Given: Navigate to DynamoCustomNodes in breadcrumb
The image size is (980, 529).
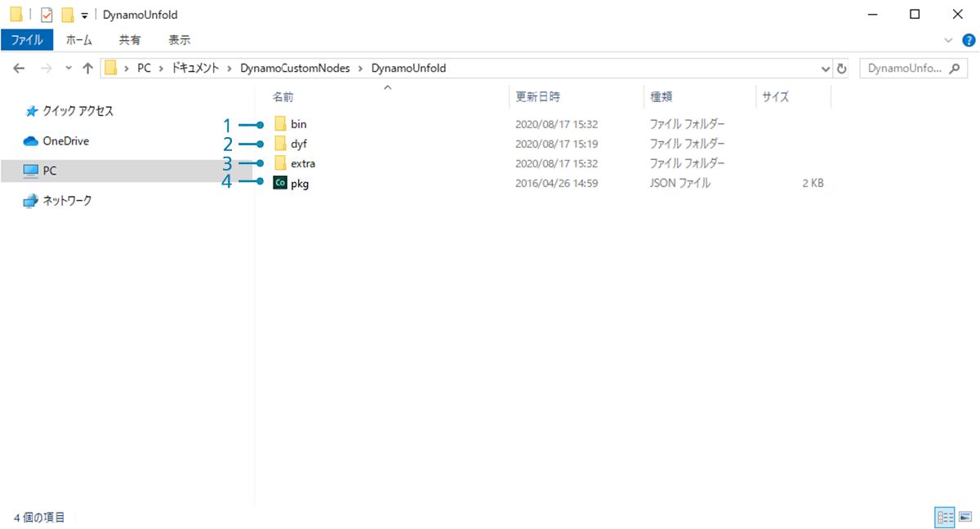Looking at the screenshot, I should tap(295, 69).
